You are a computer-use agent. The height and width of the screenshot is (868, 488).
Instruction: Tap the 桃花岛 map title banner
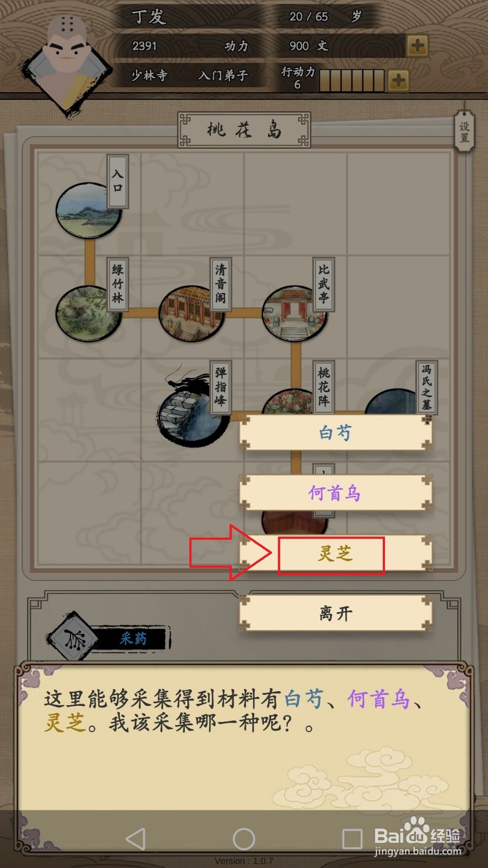(244, 130)
